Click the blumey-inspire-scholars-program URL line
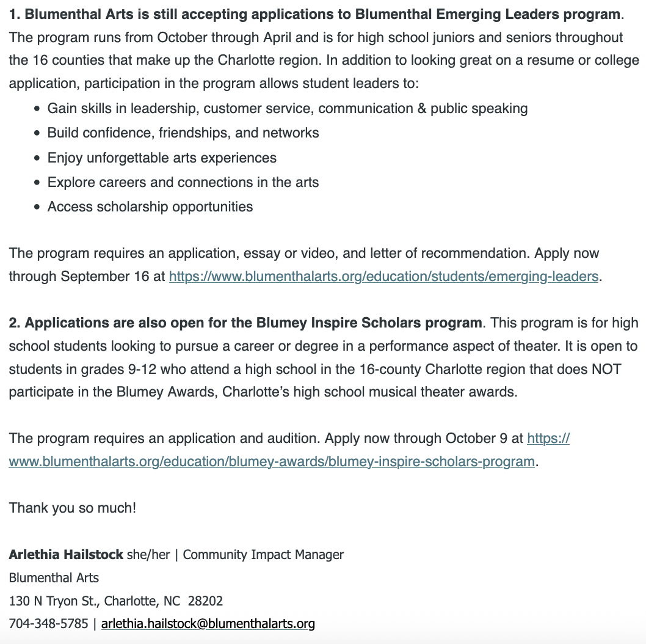This screenshot has width=646, height=644. (272, 461)
